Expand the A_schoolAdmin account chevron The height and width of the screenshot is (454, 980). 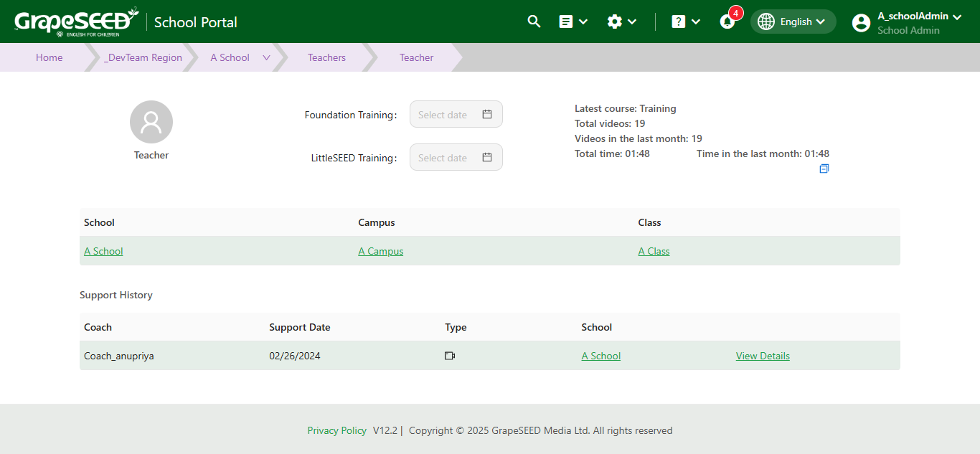[957, 16]
